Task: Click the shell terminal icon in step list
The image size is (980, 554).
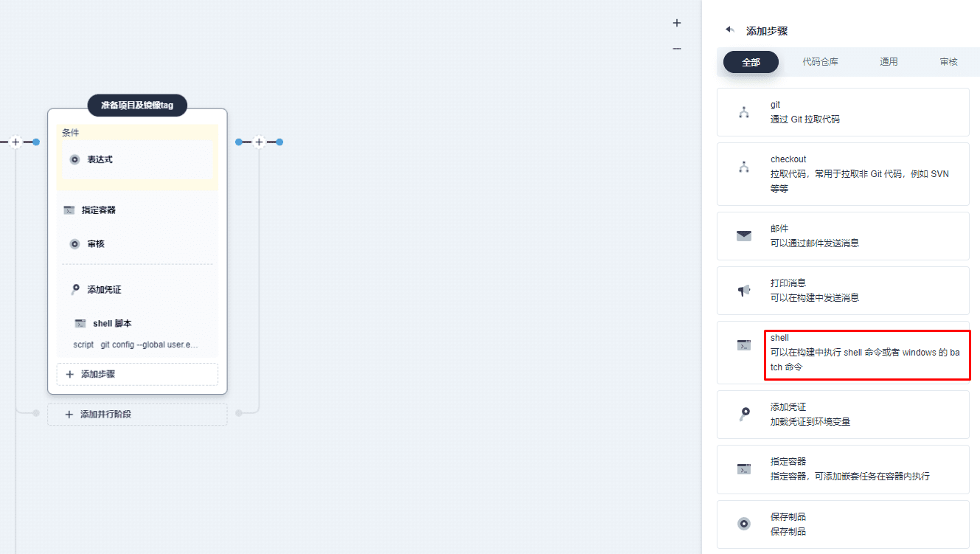Action: [744, 345]
